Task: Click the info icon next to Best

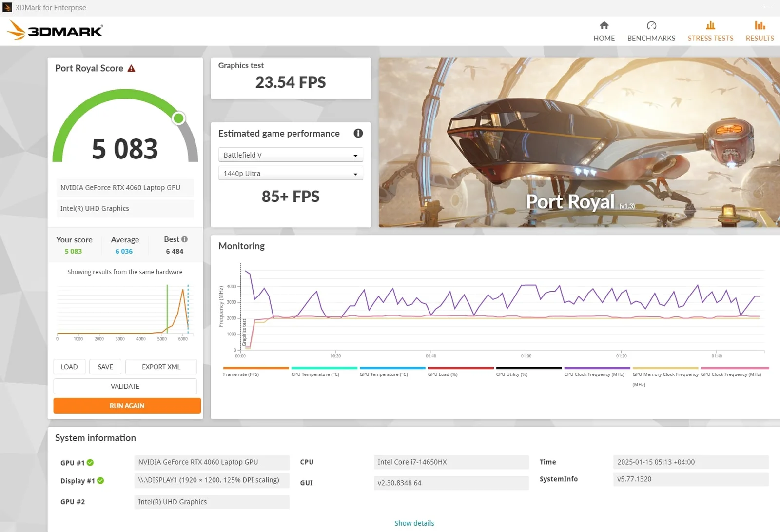Action: (x=184, y=239)
